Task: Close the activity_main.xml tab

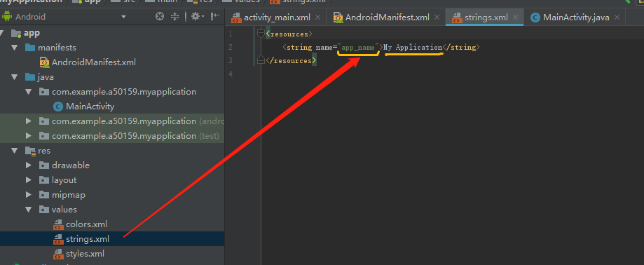Action: (318, 18)
